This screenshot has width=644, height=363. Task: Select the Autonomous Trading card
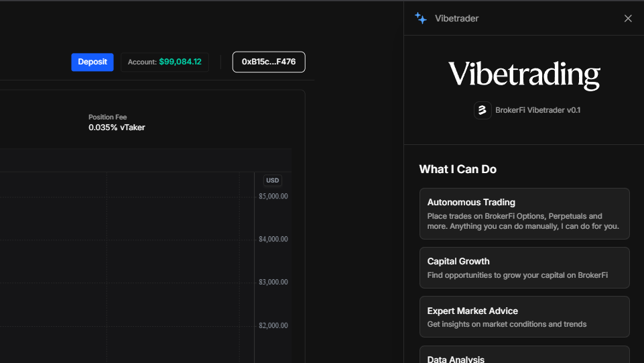524,213
